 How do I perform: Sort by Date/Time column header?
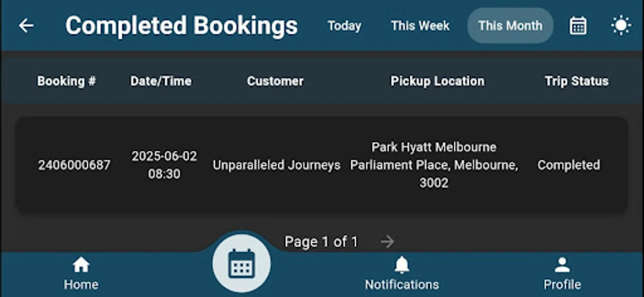(x=161, y=81)
